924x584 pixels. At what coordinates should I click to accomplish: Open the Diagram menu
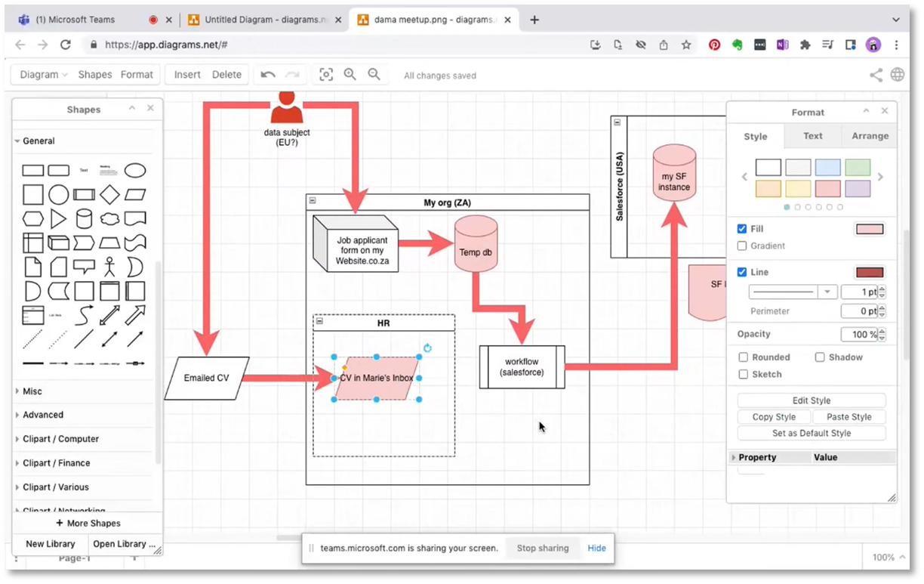[44, 74]
